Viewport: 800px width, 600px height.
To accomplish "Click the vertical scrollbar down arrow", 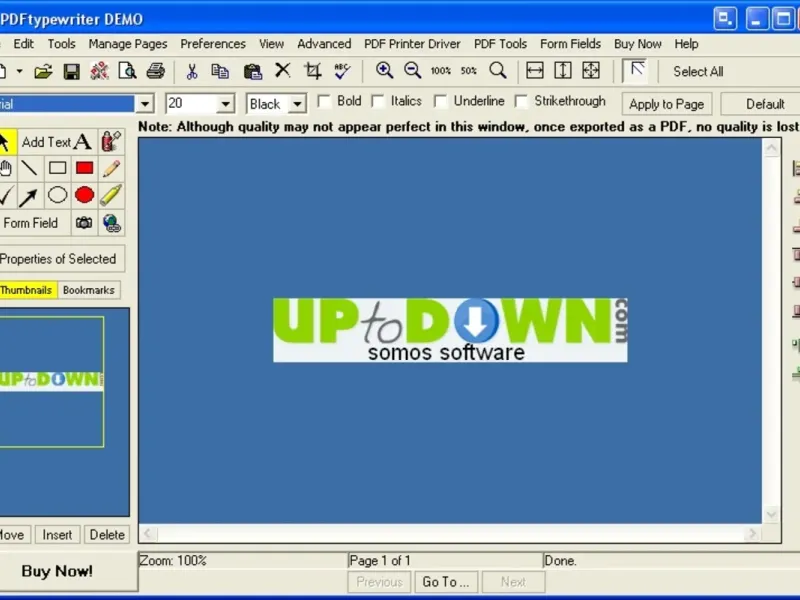I will click(x=771, y=514).
